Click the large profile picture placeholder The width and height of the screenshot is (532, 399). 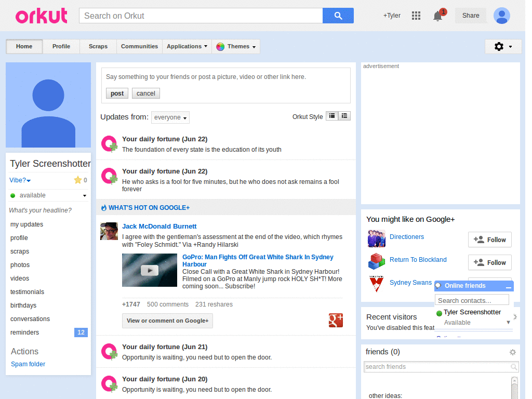[48, 105]
